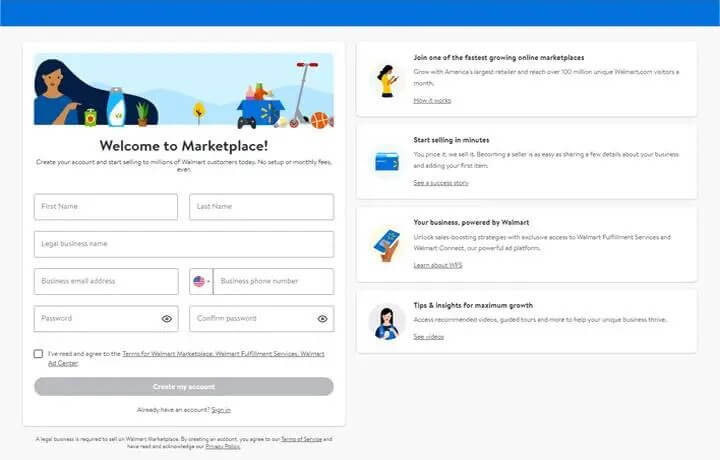This screenshot has width=720, height=460.
Task: Click 'Join one of the fastest growing online marketplaces' heading
Action: (x=499, y=58)
